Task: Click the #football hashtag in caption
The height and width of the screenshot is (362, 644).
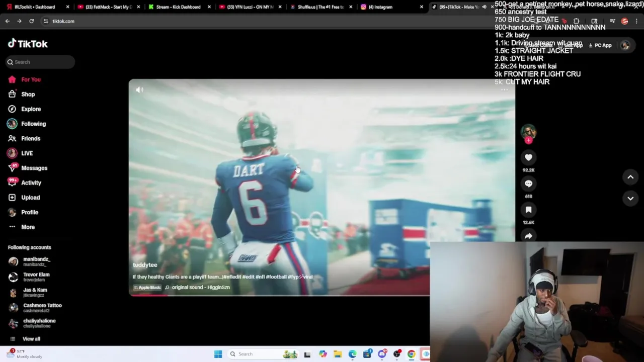Action: [x=276, y=277]
